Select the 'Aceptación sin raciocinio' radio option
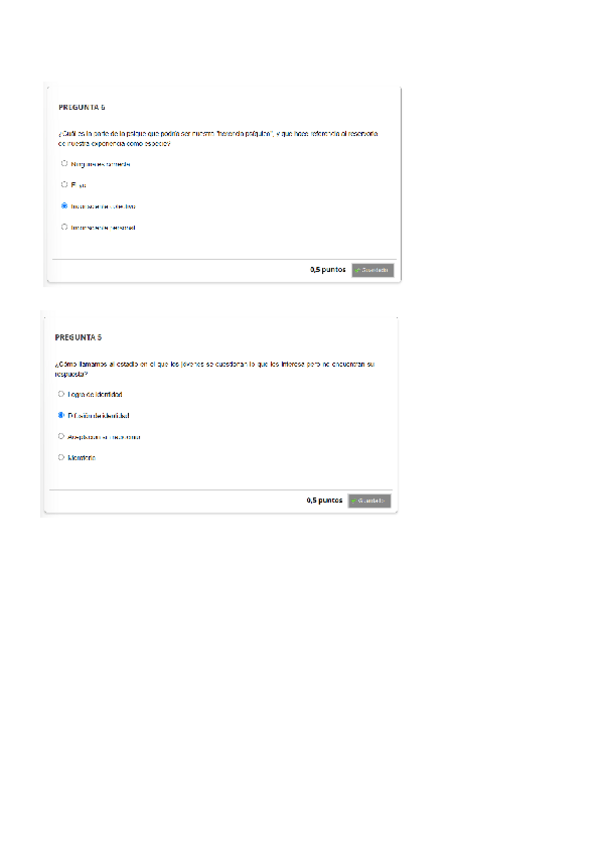 pos(61,436)
